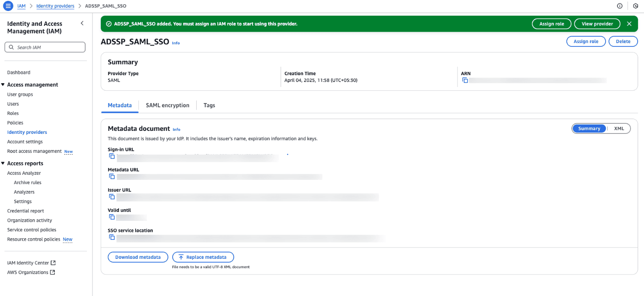Open Identity providers breadcrumb link

pos(55,6)
